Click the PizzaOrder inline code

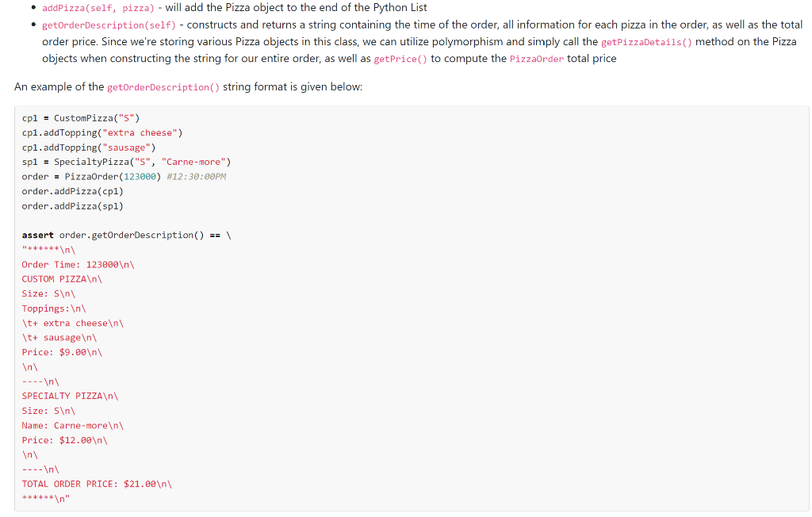(x=537, y=59)
